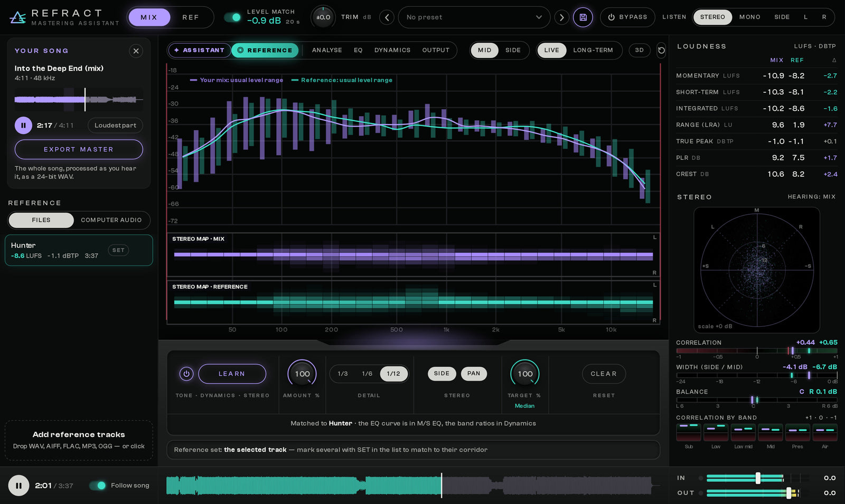Viewport: 845px width, 504px height.
Task: Click the Target % knob
Action: click(525, 374)
